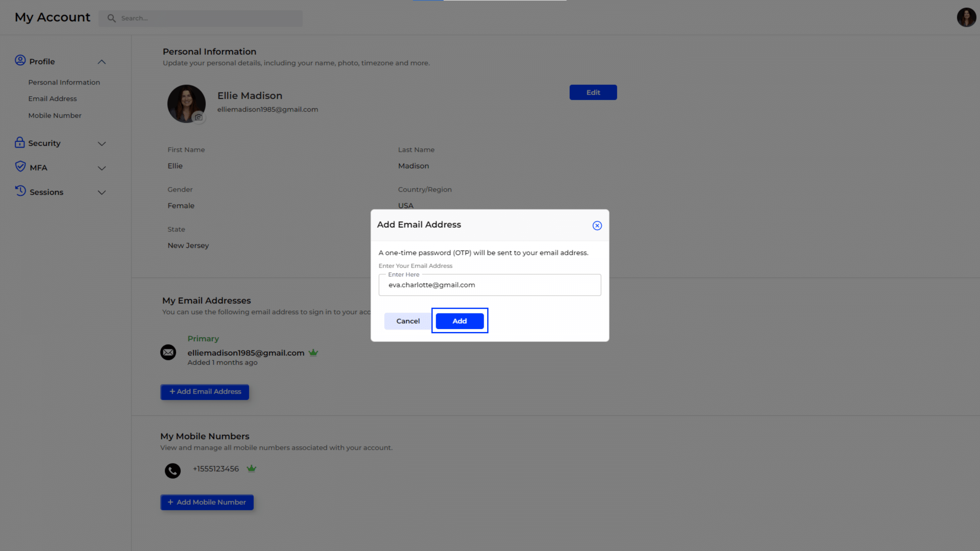Click the Security lock icon
Screen dimensions: 980x551
tap(20, 142)
